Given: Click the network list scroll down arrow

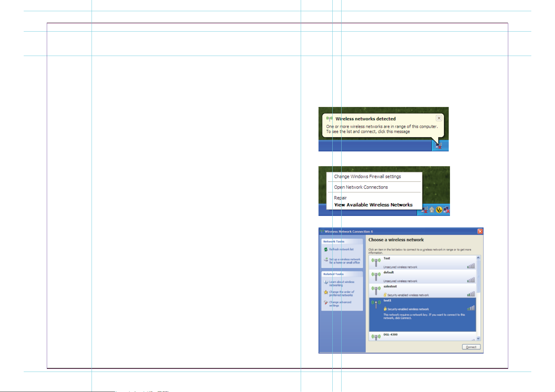Looking at the screenshot, I should point(478,339).
